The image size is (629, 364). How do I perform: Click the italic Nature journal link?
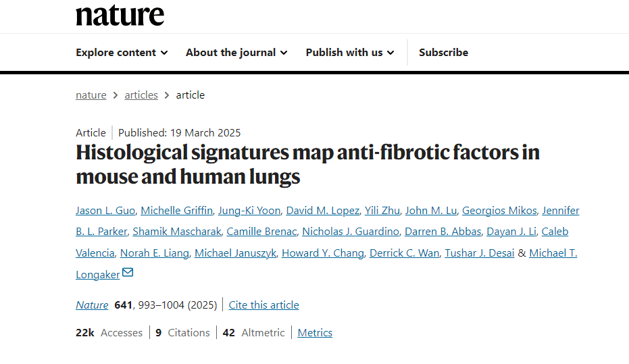pos(92,305)
